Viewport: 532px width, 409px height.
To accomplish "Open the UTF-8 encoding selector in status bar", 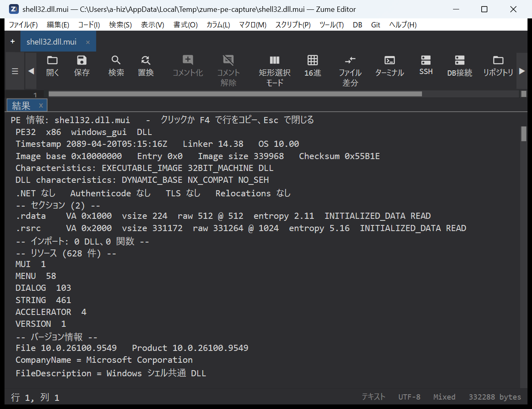I will click(409, 397).
